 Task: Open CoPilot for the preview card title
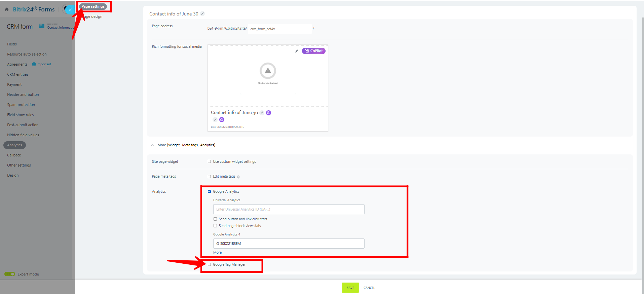point(268,113)
